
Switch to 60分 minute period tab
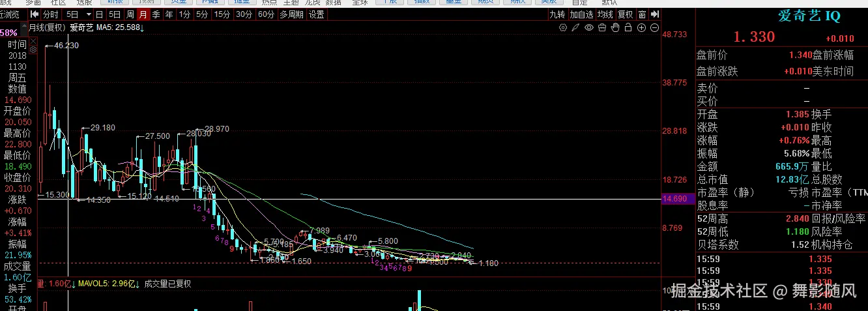tap(266, 14)
